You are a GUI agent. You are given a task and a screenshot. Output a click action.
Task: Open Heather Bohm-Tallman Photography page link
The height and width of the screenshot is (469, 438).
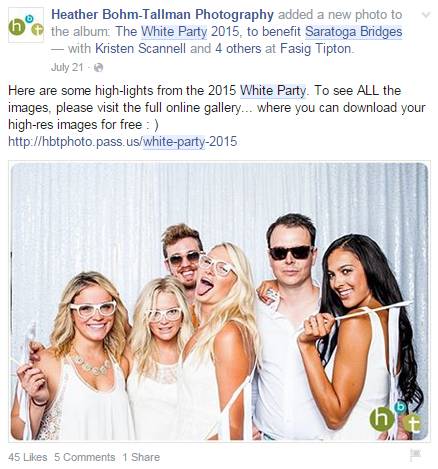tap(163, 15)
